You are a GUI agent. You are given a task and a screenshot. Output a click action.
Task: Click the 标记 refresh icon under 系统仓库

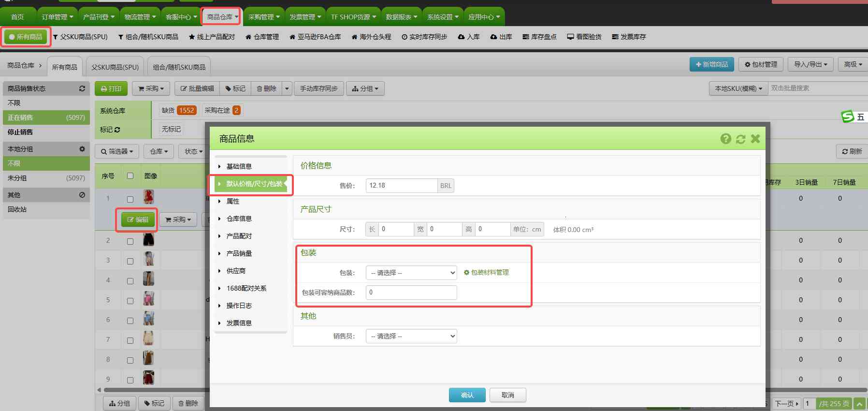point(117,130)
